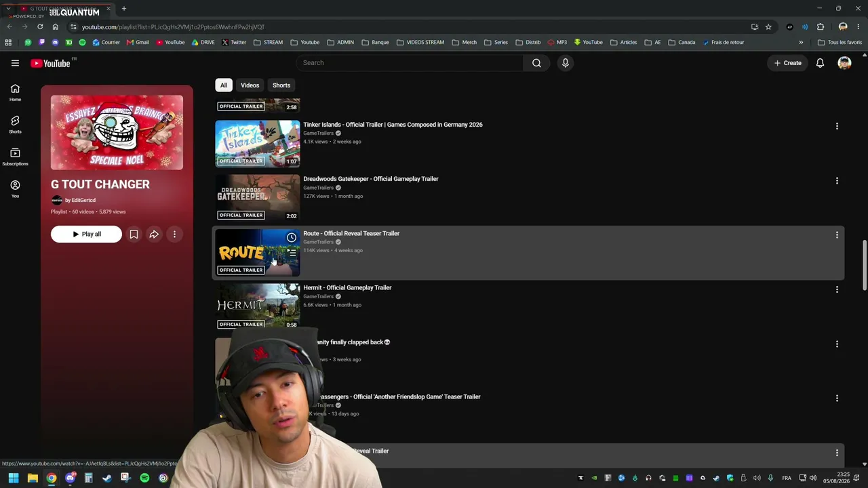868x488 pixels.
Task: Click the YouTube search field
Action: 410,63
